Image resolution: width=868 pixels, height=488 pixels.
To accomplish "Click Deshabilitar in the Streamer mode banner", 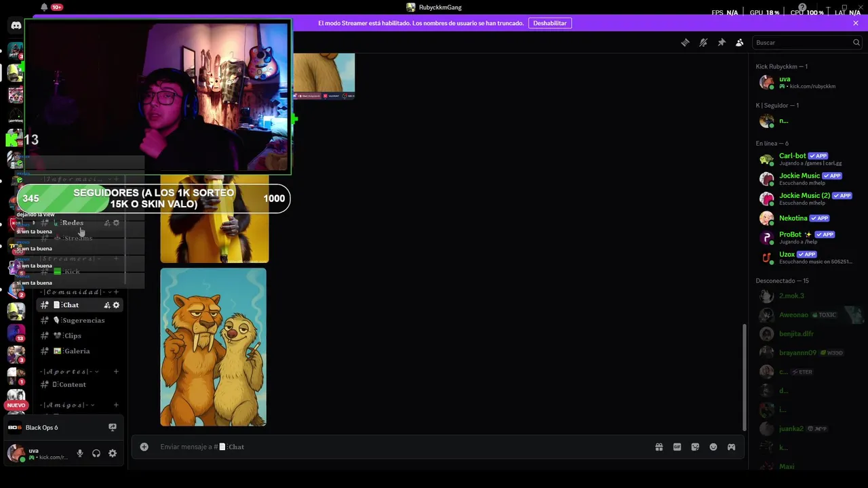I will (x=549, y=23).
